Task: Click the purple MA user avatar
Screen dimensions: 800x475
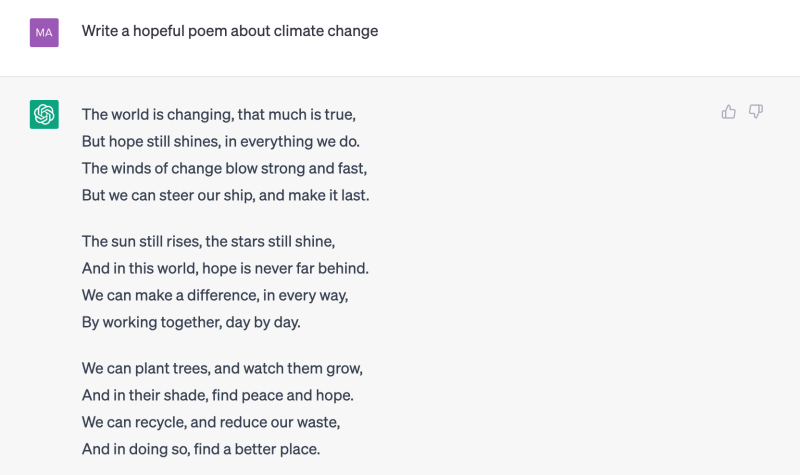Action: click(x=44, y=32)
